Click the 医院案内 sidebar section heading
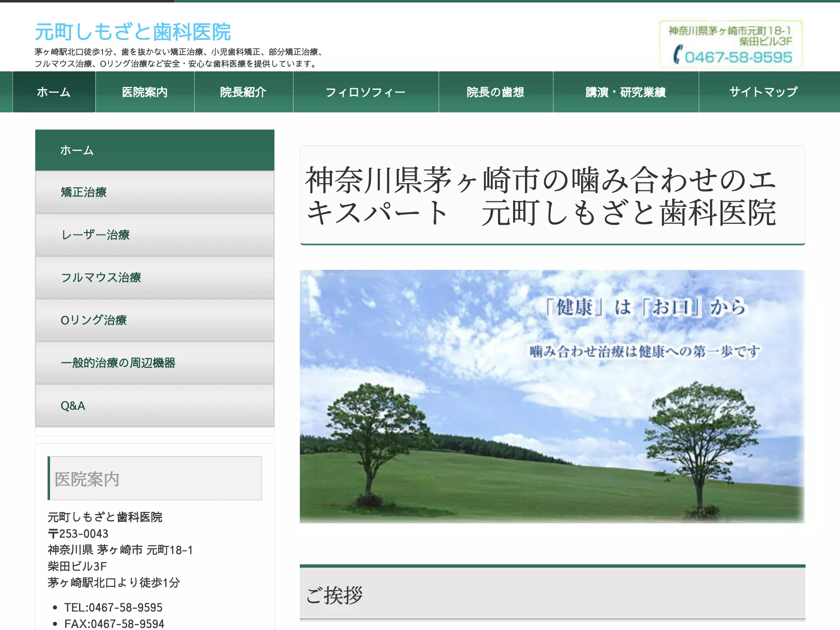840x630 pixels. 155,478
